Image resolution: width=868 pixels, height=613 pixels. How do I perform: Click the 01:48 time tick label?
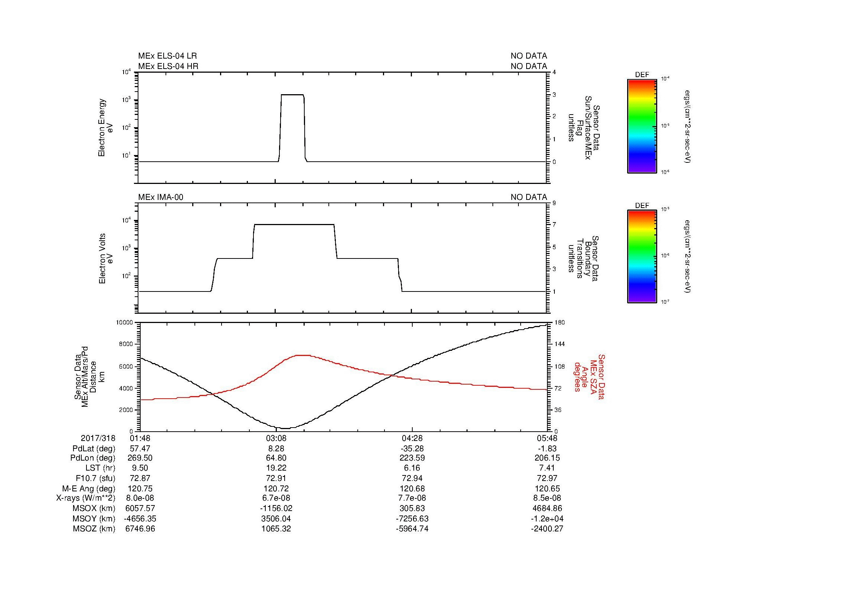pyautogui.click(x=140, y=438)
